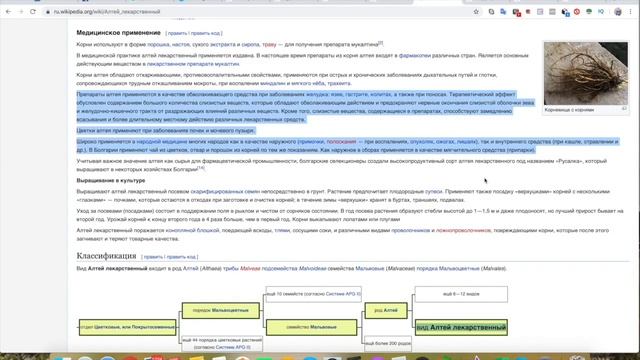
Task: Open the 'опухолях' link
Action: [x=421, y=142]
